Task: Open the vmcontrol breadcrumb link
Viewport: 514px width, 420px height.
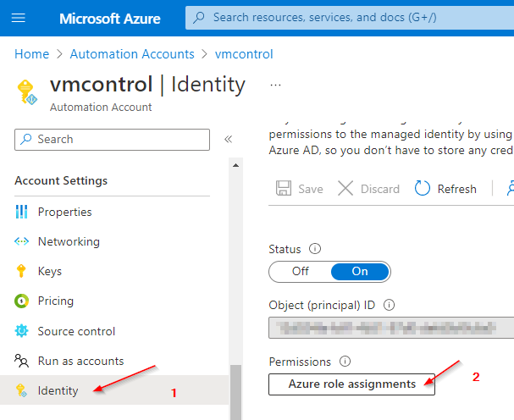Action: (244, 54)
